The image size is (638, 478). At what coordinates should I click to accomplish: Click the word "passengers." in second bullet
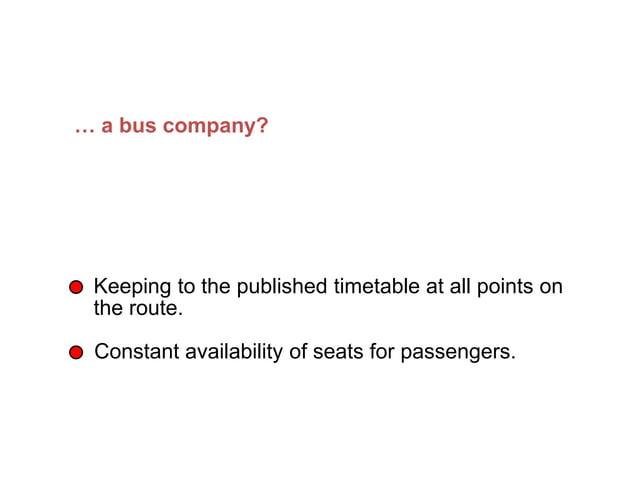(458, 352)
